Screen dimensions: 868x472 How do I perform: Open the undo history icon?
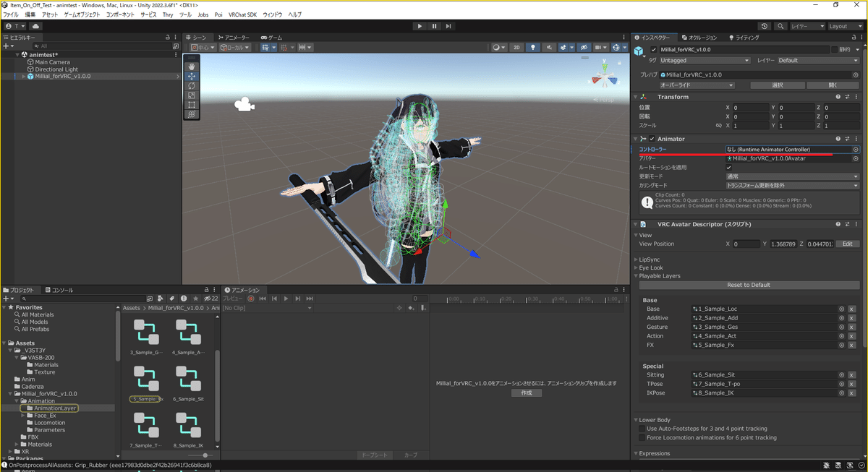pos(765,26)
